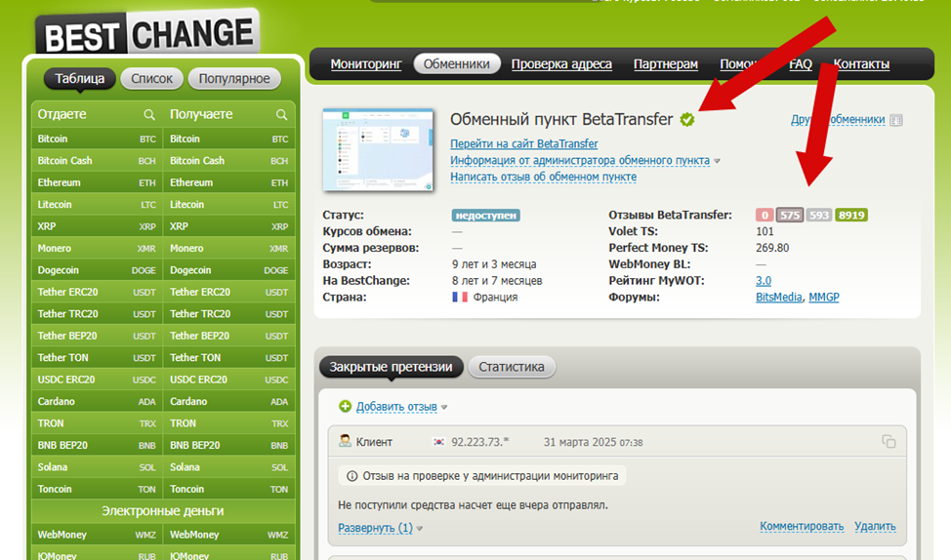Select Tether BEP20 in the Отдаете column
Image resolution: width=951 pixels, height=560 pixels.
[97, 336]
